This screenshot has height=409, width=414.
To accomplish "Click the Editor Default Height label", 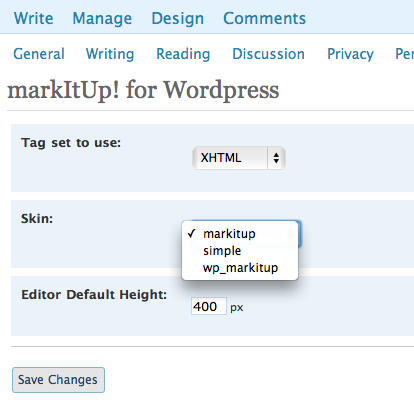I will click(94, 295).
